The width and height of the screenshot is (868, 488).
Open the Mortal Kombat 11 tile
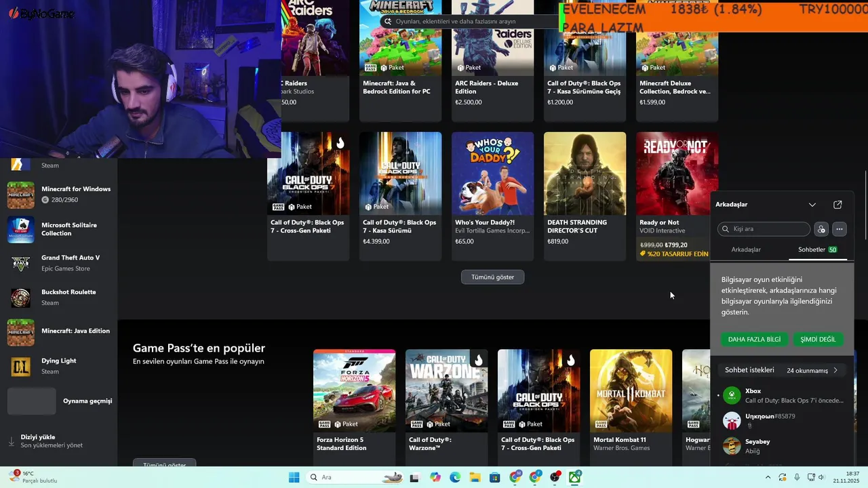(x=631, y=407)
